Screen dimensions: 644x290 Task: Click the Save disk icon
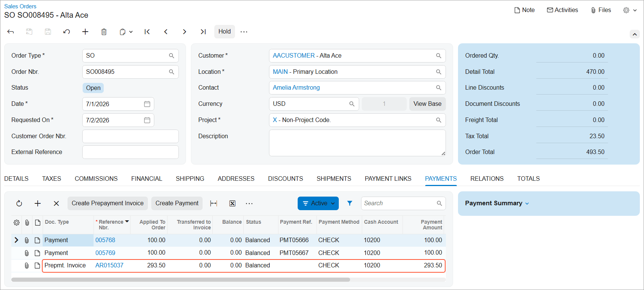point(48,32)
